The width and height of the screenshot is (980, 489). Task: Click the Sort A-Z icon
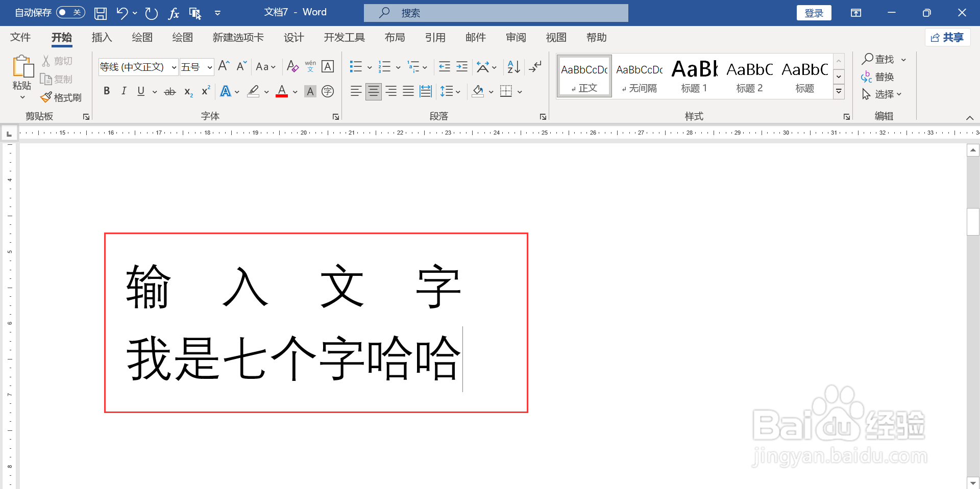click(x=513, y=66)
